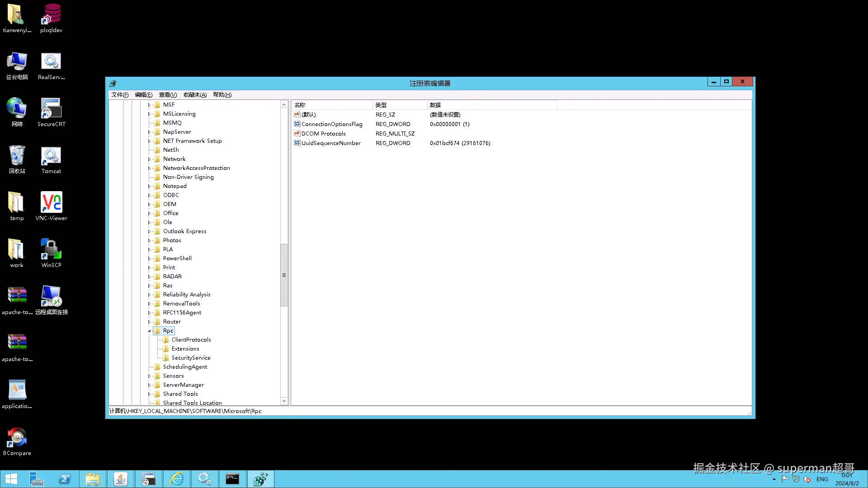Click the Windows Start button
Screen dimensions: 868x488
11,479
